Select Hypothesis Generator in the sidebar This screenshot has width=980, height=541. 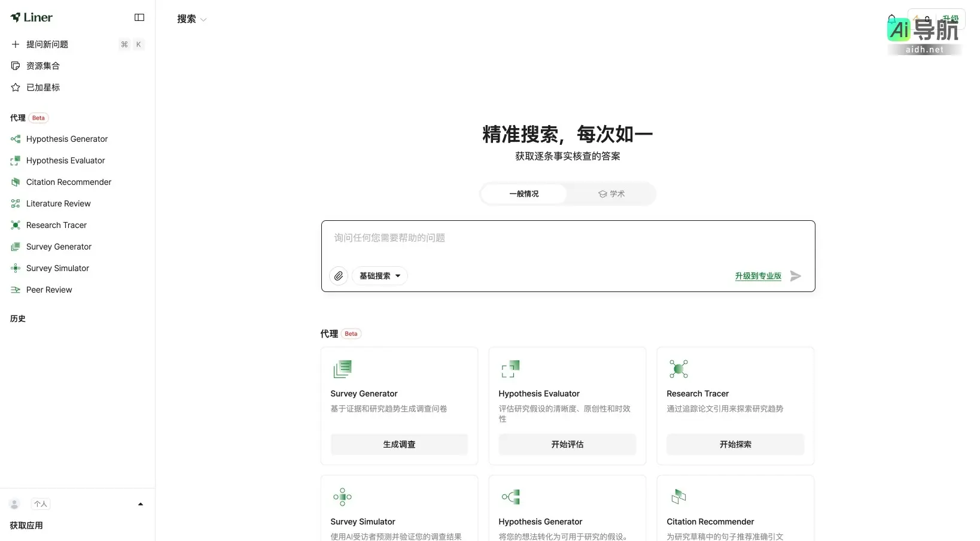pos(65,139)
